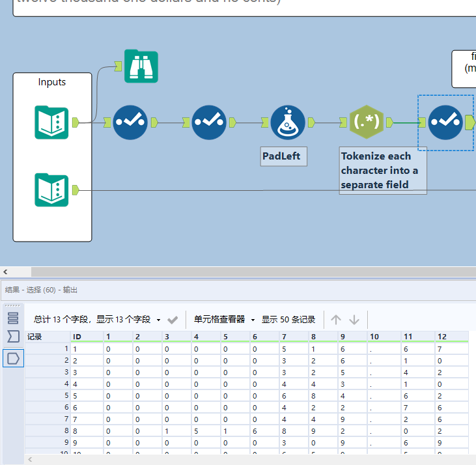Click output anchor of highlighted Select tool
Image resolution: width=476 pixels, height=465 pixels.
(470, 122)
